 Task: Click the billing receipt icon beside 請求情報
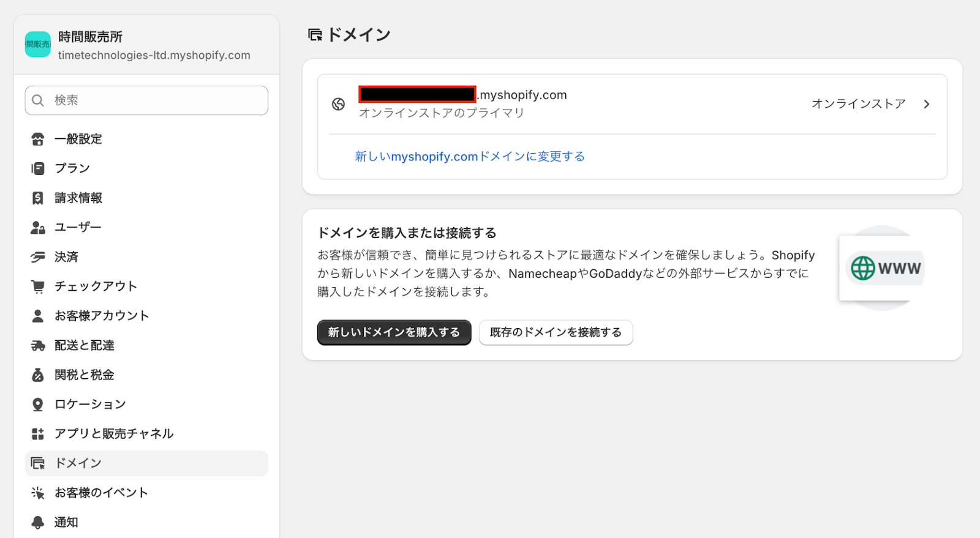pyautogui.click(x=38, y=198)
